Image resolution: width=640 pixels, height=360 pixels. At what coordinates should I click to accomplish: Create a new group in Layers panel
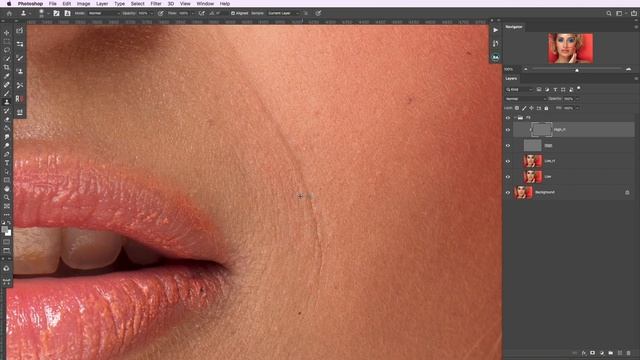tap(611, 353)
